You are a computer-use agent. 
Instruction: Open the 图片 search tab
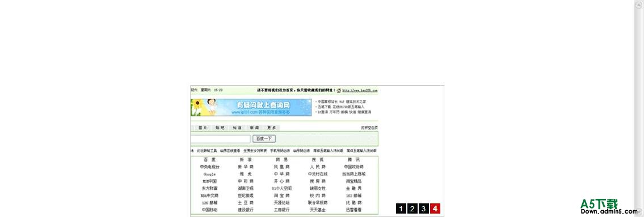(x=203, y=128)
